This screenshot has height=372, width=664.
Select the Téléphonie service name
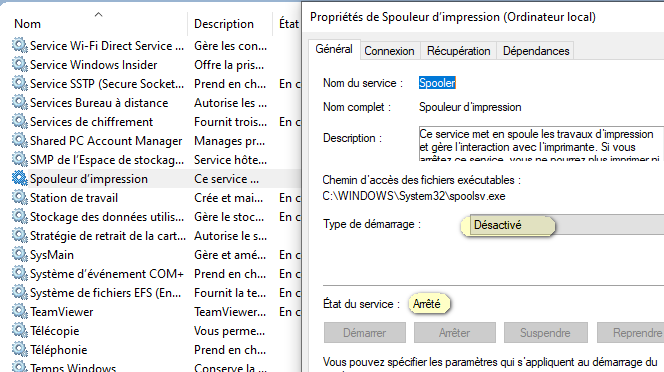pyautogui.click(x=58, y=350)
